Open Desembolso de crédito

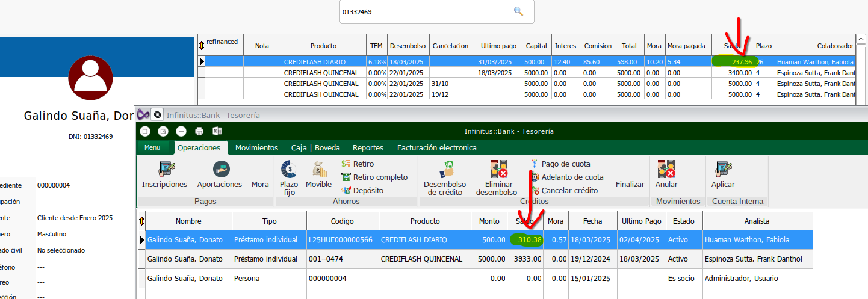(x=445, y=170)
